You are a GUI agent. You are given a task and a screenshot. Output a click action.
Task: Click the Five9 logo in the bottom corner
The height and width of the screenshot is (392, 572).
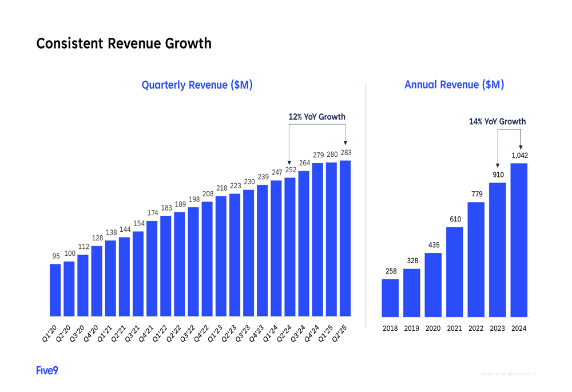point(47,371)
